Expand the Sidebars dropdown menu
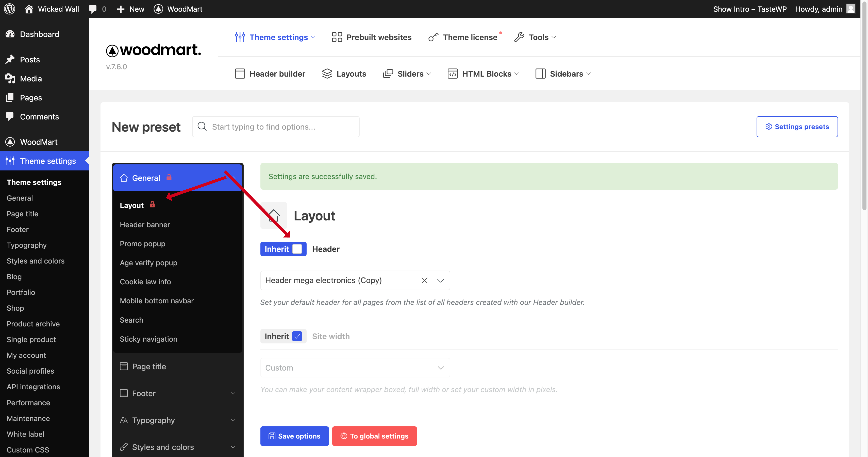Viewport: 868px width, 457px height. coord(588,74)
